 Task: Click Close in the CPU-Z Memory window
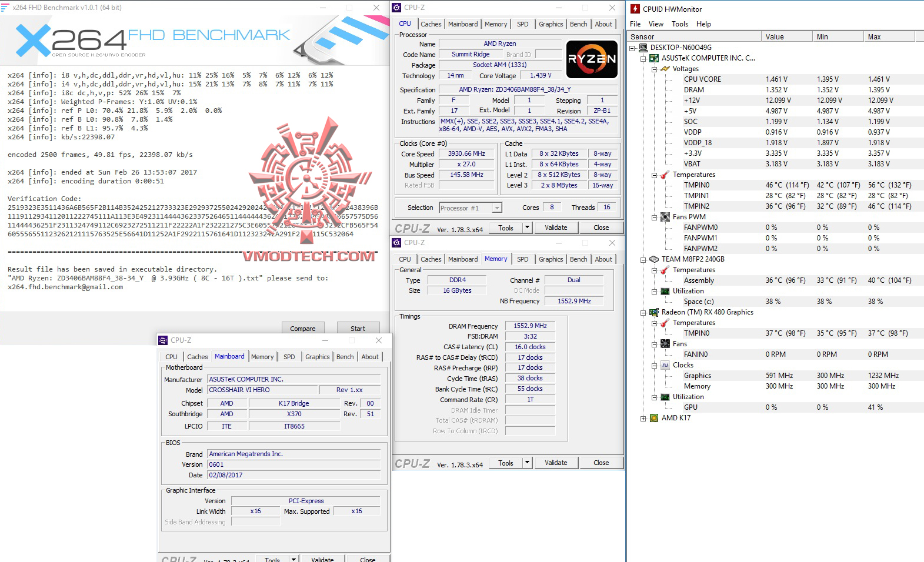(601, 463)
